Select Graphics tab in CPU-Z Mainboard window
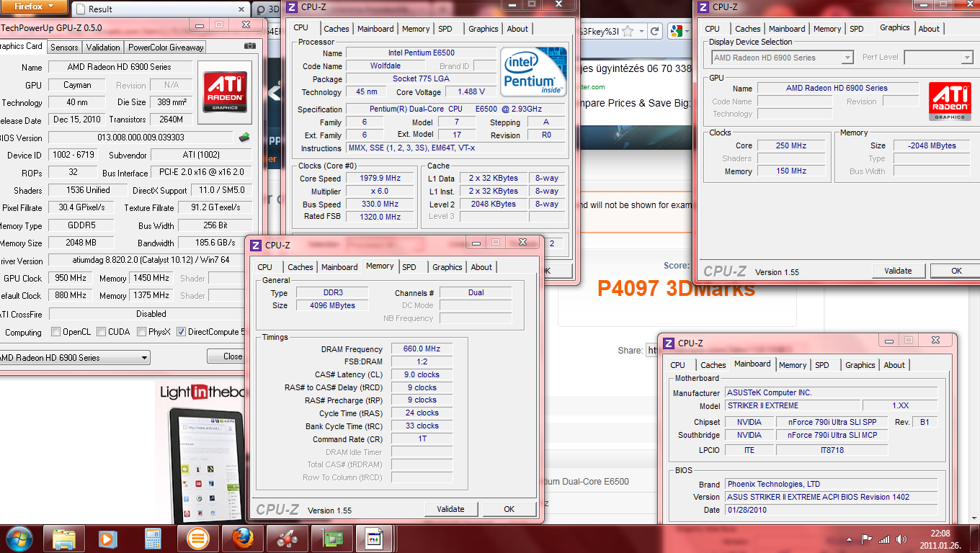The width and height of the screenshot is (980, 553). click(860, 365)
